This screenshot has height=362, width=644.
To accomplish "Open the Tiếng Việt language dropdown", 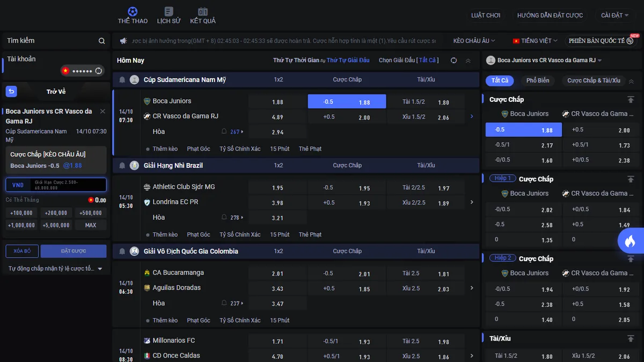I will pos(535,41).
